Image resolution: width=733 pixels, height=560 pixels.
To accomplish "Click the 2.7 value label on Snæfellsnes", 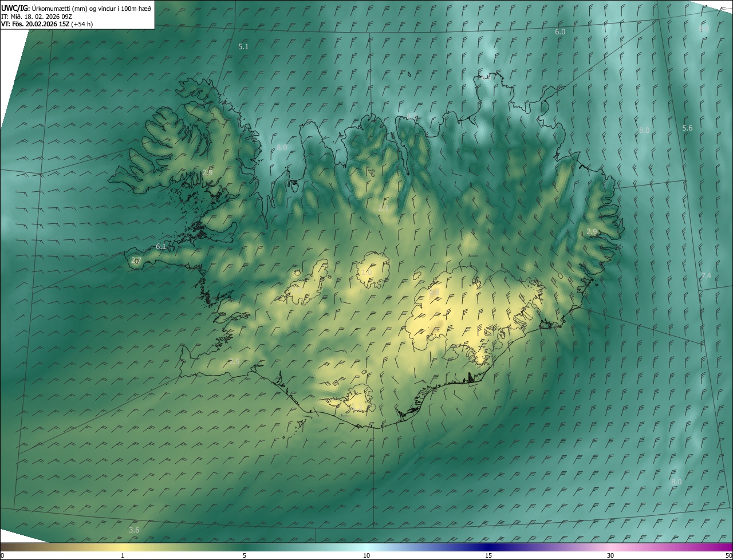I will [136, 261].
